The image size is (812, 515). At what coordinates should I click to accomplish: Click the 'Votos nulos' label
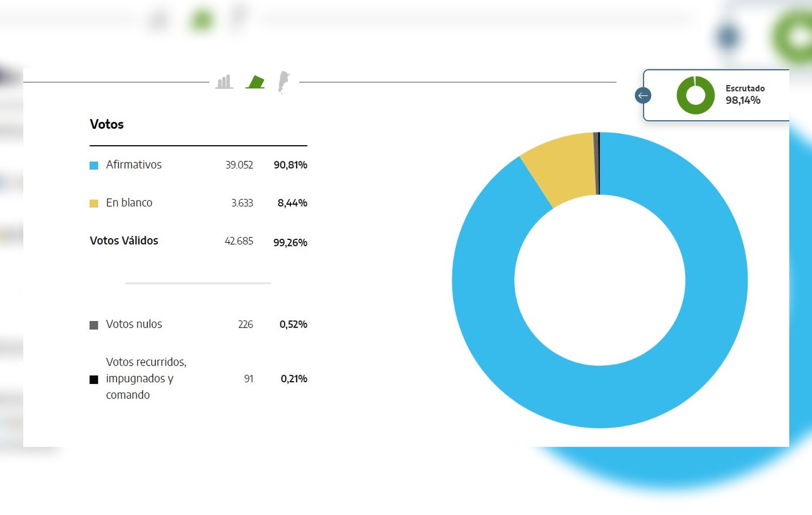pyautogui.click(x=134, y=324)
